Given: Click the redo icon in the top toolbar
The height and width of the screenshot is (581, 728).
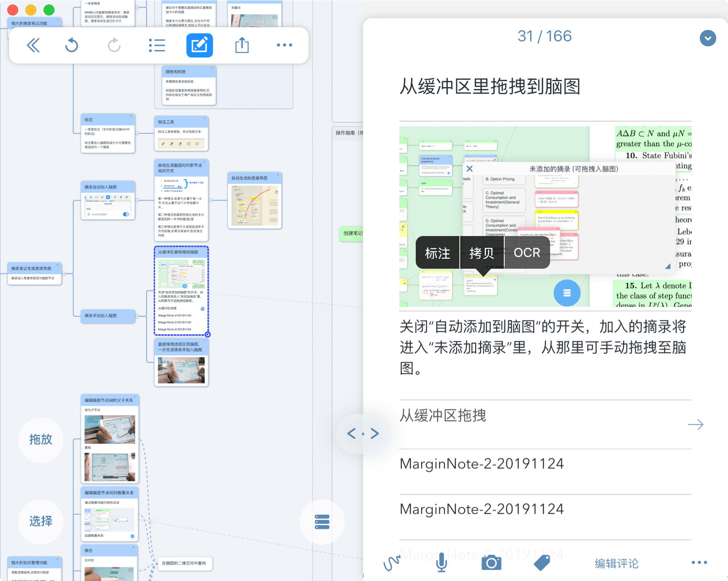Looking at the screenshot, I should (x=113, y=45).
